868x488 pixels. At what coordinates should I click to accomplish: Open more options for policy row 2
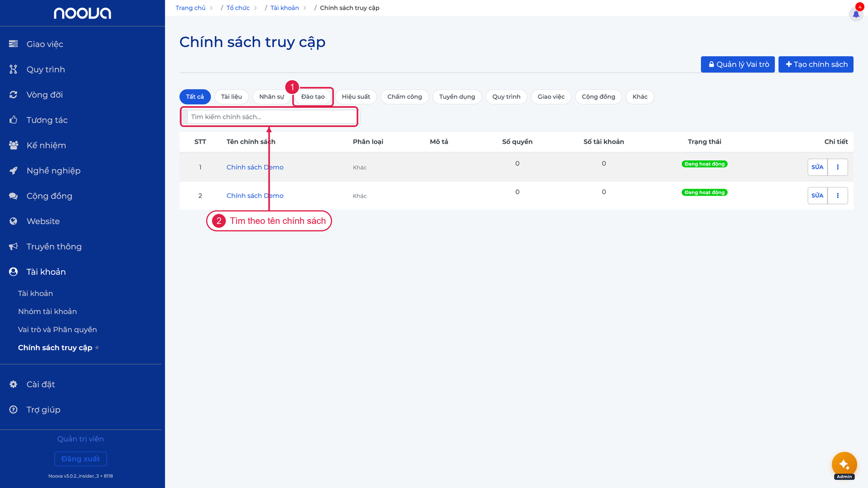coord(838,195)
